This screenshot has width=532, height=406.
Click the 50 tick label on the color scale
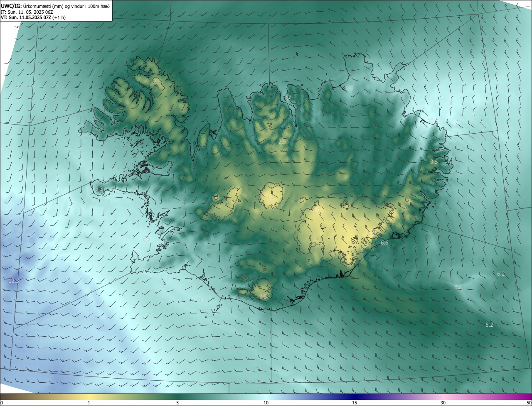(x=529, y=403)
